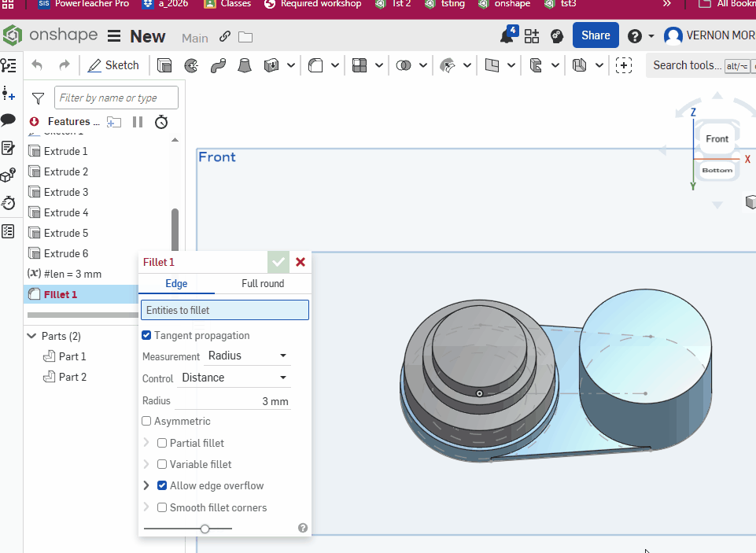Screen dimensions: 756x553
Task: Select the Revolve tool
Action: [191, 65]
